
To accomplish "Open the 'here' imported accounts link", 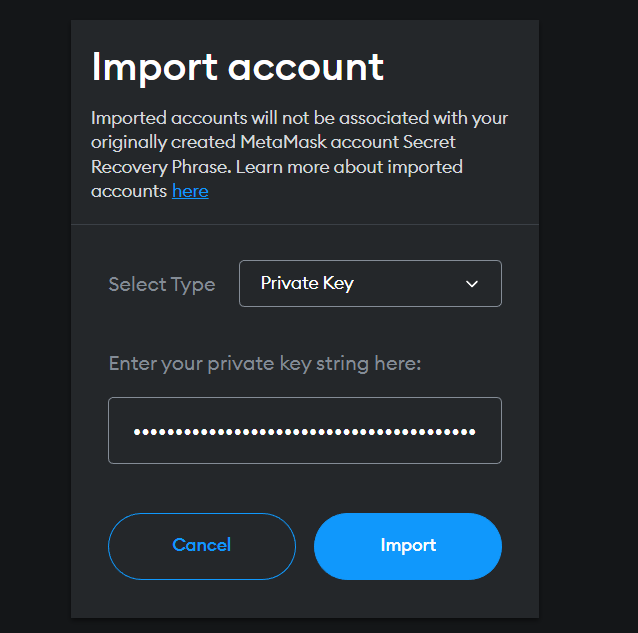I will tap(190, 191).
